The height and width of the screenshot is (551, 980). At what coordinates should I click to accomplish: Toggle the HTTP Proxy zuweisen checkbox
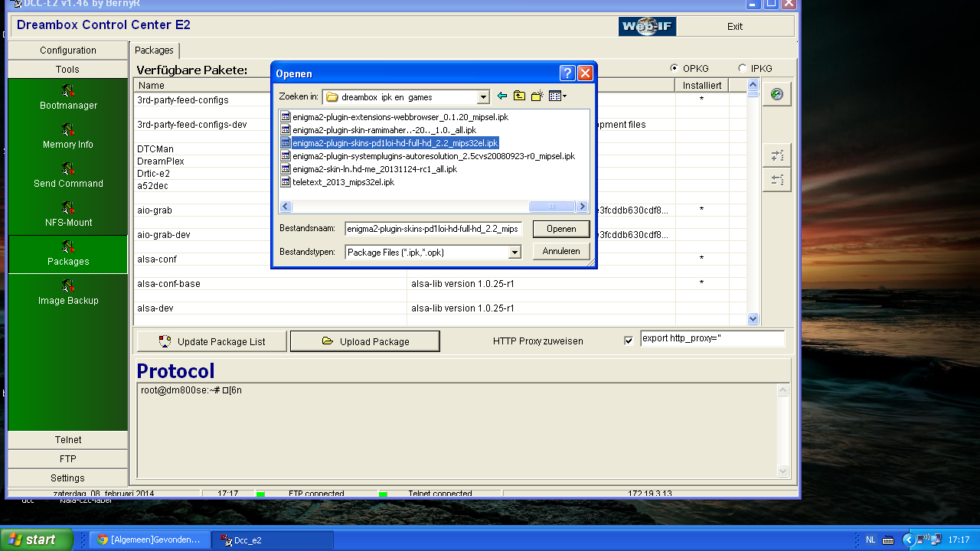point(629,341)
